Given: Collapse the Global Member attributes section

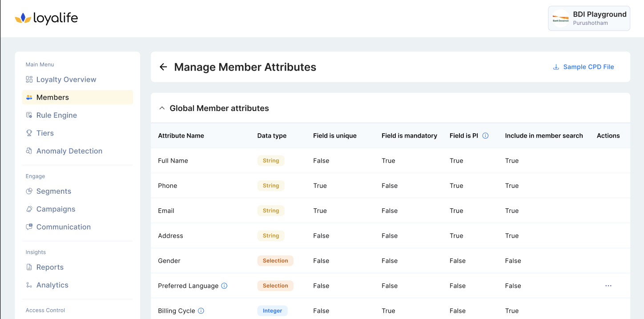Looking at the screenshot, I should pos(162,108).
